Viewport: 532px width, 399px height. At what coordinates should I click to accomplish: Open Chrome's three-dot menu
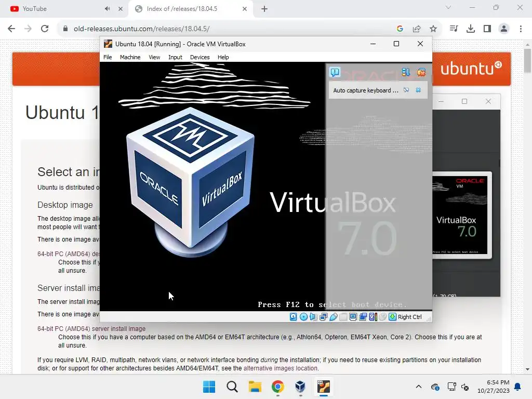[521, 29]
